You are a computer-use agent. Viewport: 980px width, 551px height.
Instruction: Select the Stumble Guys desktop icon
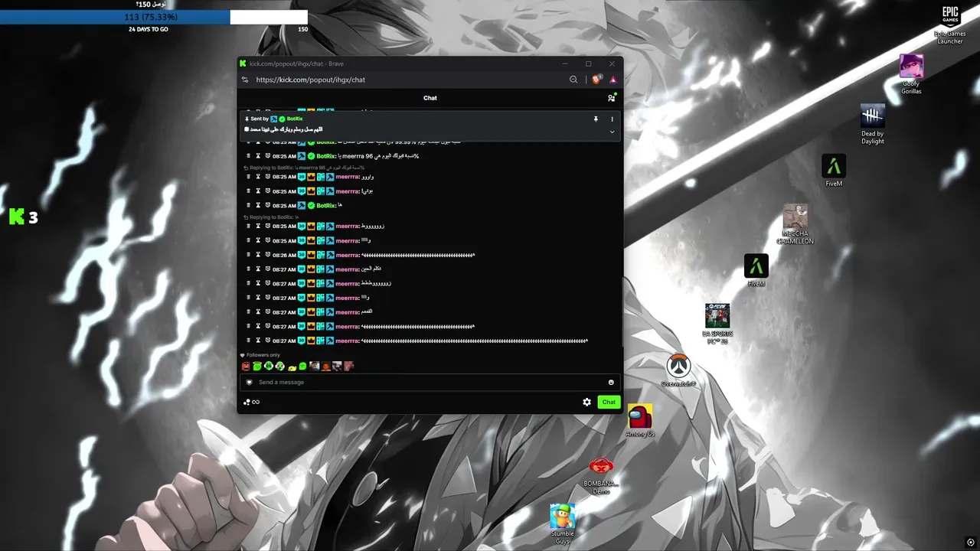pos(563,524)
